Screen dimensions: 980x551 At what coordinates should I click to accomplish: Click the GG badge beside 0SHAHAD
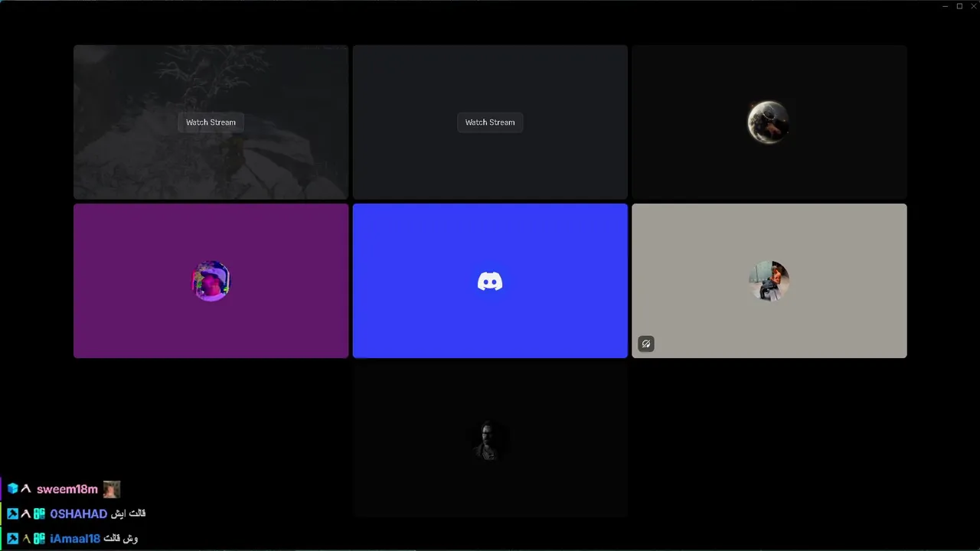point(40,514)
